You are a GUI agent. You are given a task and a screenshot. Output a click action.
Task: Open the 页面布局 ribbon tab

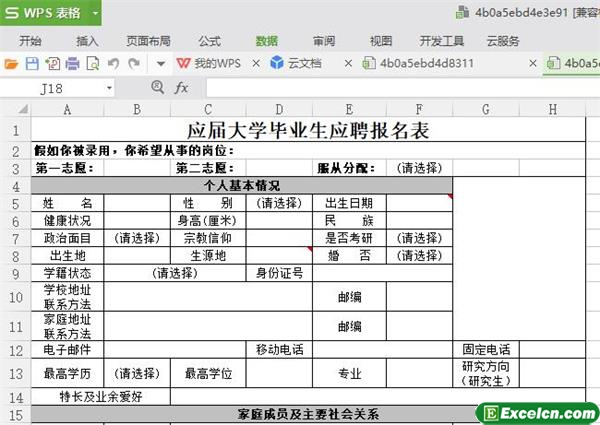[148, 41]
